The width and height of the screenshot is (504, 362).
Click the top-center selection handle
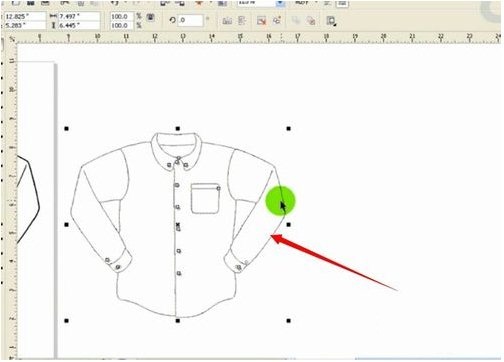click(x=178, y=129)
